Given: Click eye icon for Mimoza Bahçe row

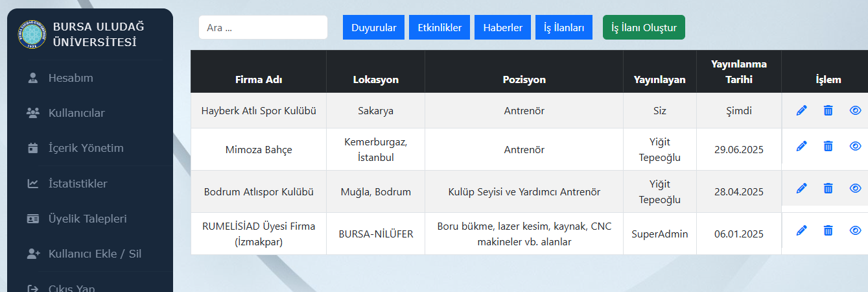Looking at the screenshot, I should coord(855,147).
